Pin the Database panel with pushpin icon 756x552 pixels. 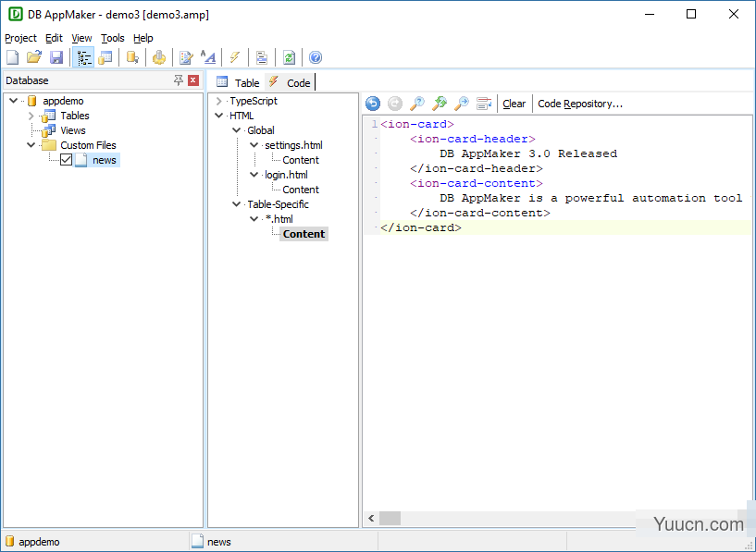click(x=179, y=80)
